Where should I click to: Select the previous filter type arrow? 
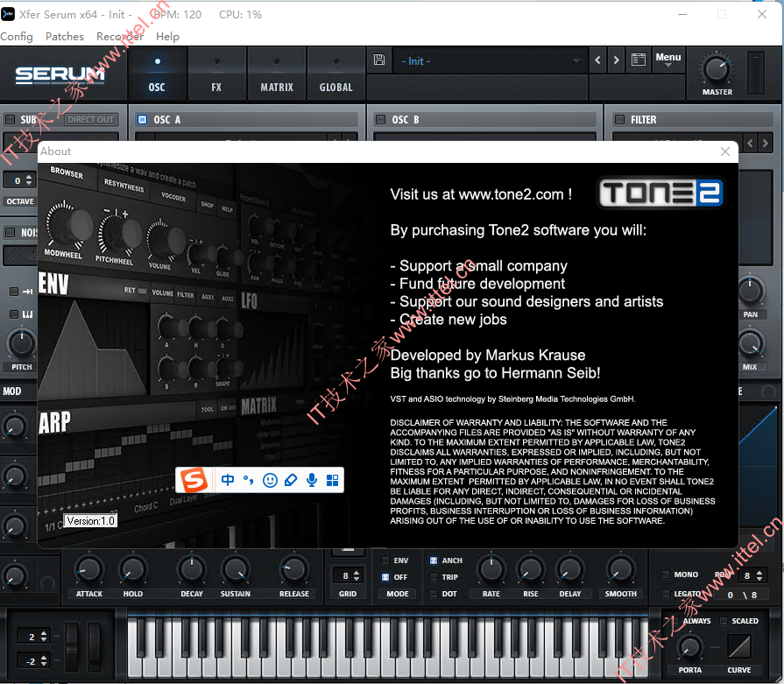750,144
